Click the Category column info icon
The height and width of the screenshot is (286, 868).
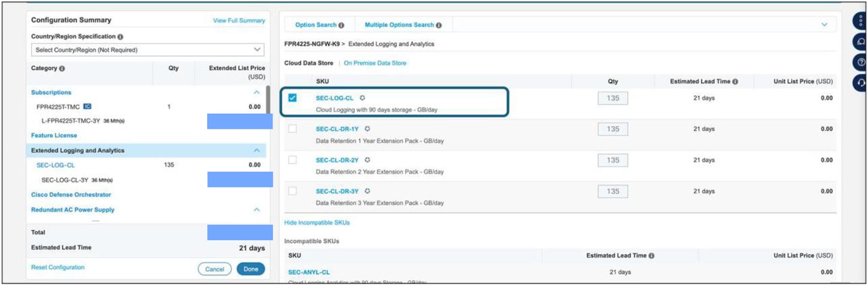pos(62,69)
